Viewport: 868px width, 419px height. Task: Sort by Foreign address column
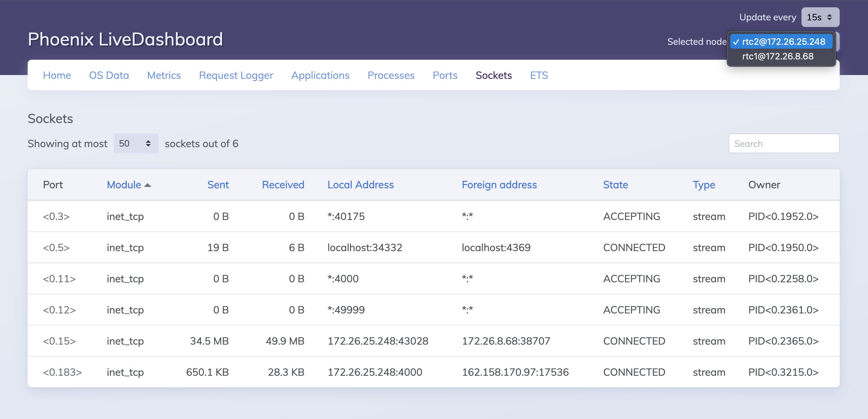coord(499,185)
